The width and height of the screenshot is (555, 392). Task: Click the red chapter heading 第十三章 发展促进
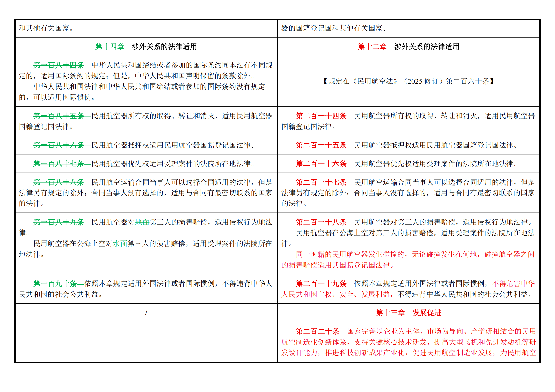408,313
